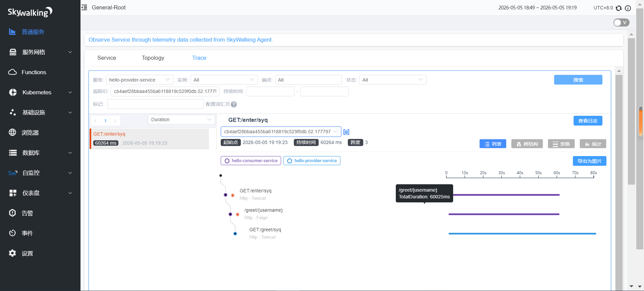Click the refresh time range icon
The image size is (644, 291).
point(619,8)
